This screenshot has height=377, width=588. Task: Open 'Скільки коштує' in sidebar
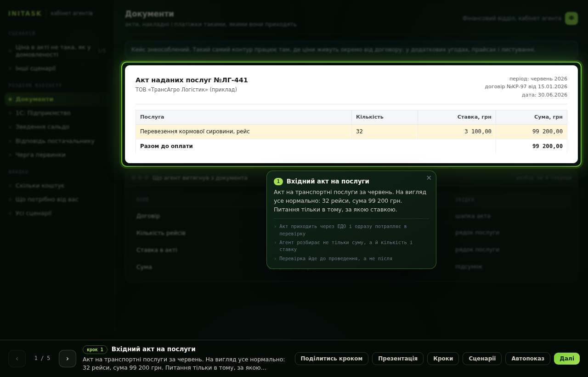[x=57, y=186]
